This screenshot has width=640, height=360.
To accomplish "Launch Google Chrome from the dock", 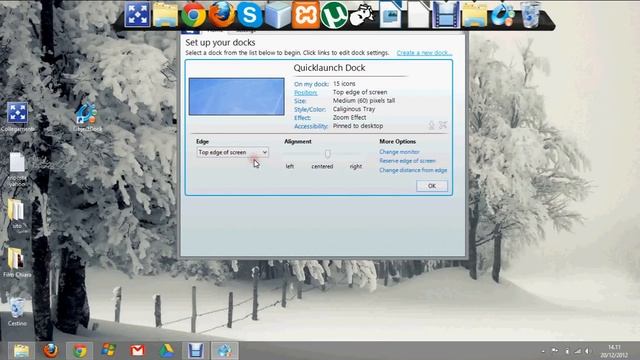I will (193, 15).
